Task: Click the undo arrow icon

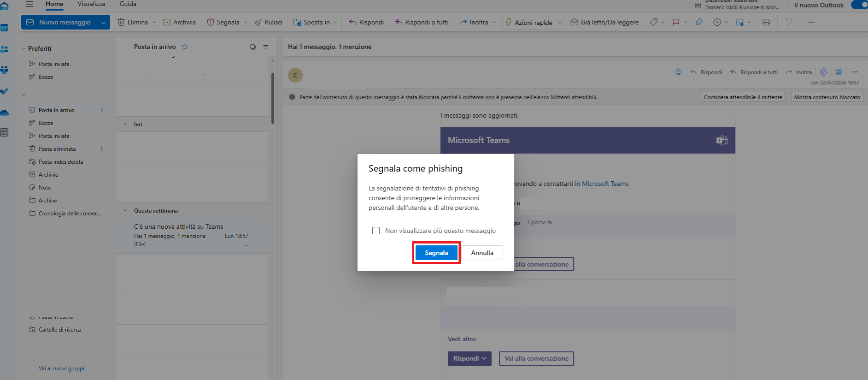Action: click(789, 22)
